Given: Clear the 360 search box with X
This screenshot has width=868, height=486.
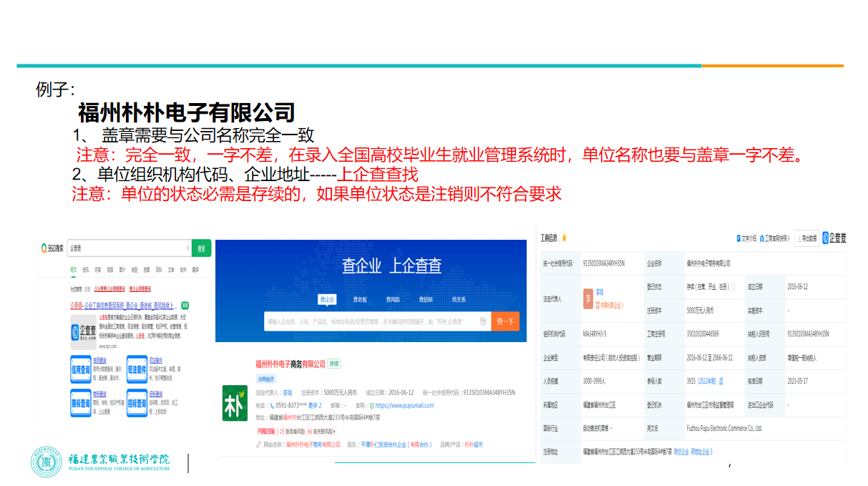Looking at the screenshot, I should click(187, 248).
